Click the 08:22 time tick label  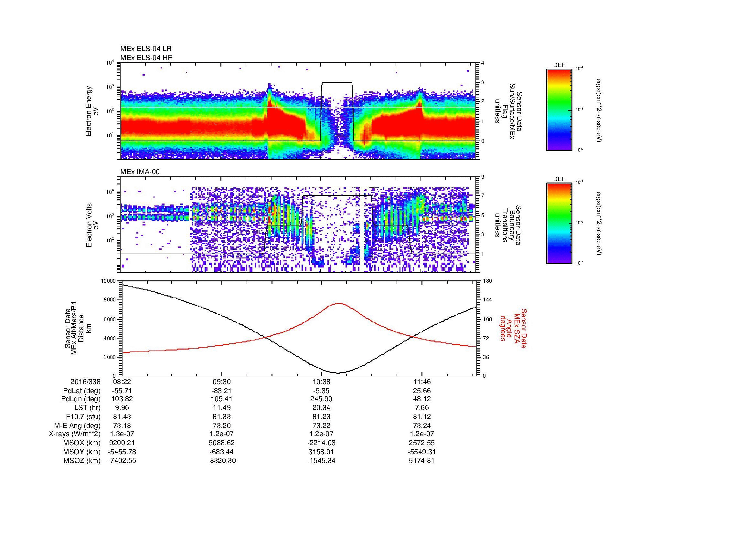(x=122, y=382)
